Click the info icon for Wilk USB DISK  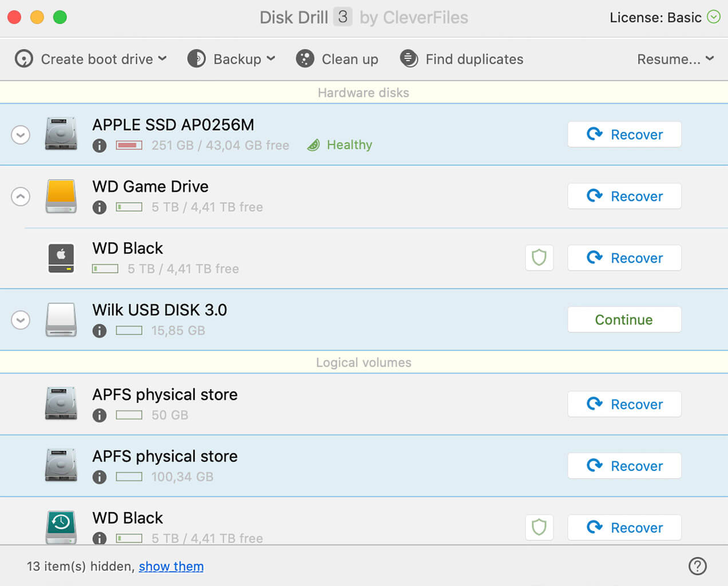pos(99,331)
